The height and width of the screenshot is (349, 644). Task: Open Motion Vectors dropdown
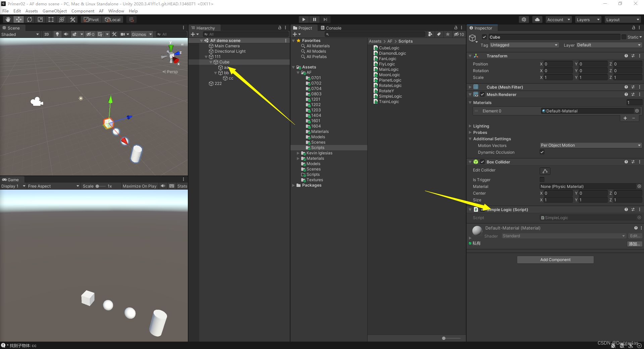(x=591, y=145)
